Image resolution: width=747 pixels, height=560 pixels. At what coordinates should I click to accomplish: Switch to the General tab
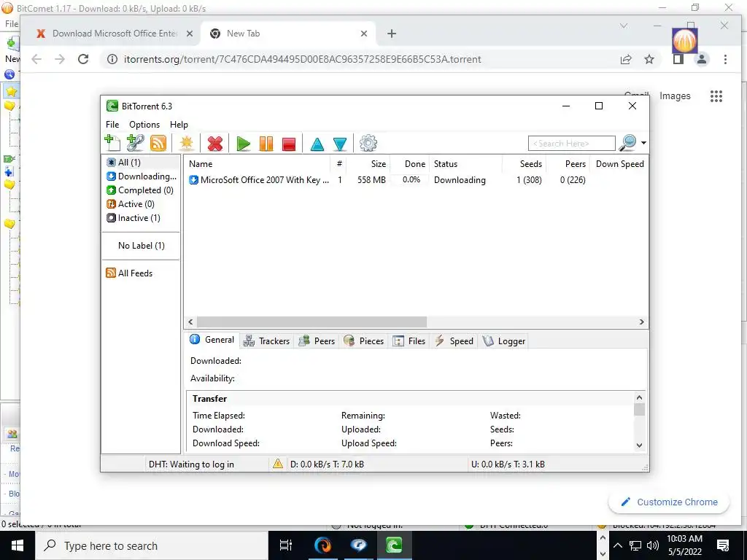pos(212,340)
